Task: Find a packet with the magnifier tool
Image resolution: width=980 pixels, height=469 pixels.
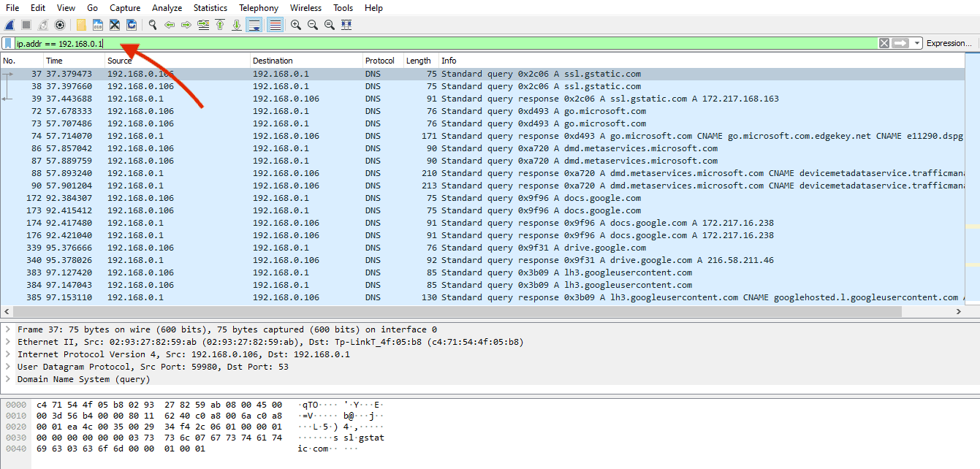Action: click(153, 24)
